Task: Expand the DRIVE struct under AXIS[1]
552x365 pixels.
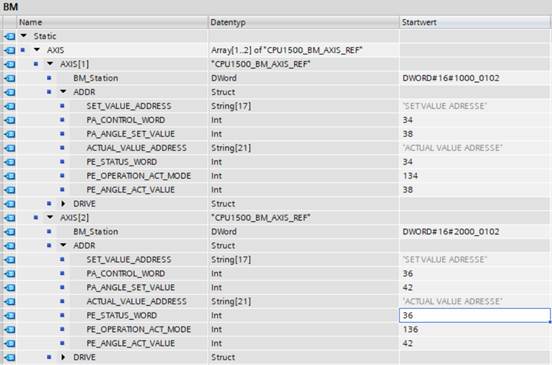Action: click(x=63, y=203)
